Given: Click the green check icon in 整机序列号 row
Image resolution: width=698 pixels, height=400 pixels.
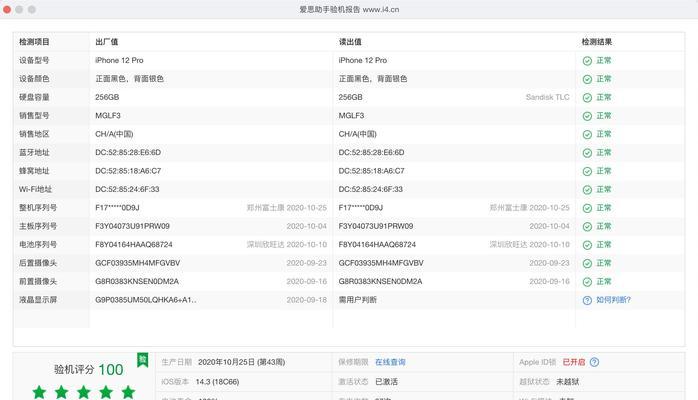Looking at the screenshot, I should coord(587,208).
